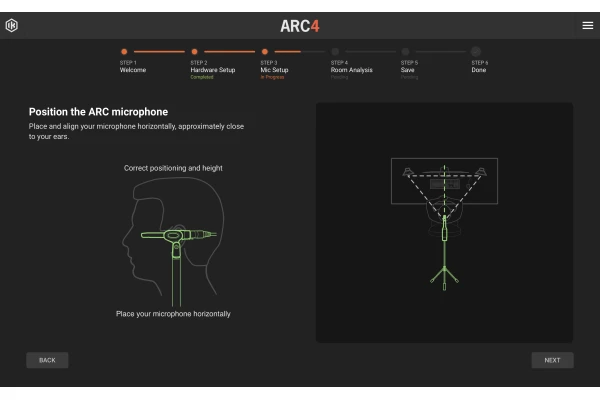Viewport: 600px width, 400px height.
Task: Click the 'Completed' status under Hardware Setup
Action: coord(202,77)
